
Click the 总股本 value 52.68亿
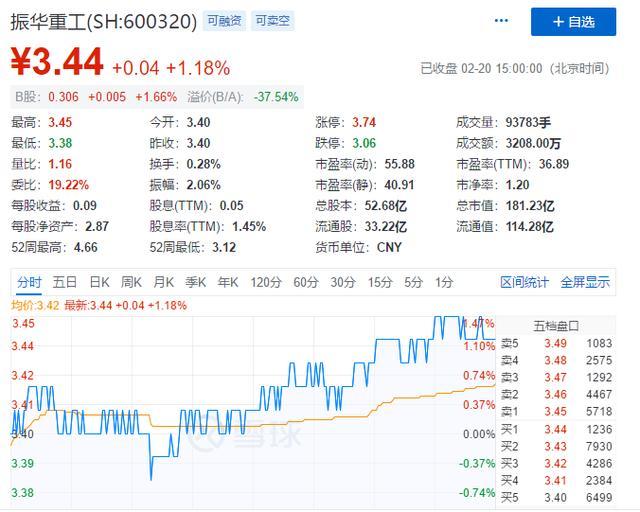386,205
